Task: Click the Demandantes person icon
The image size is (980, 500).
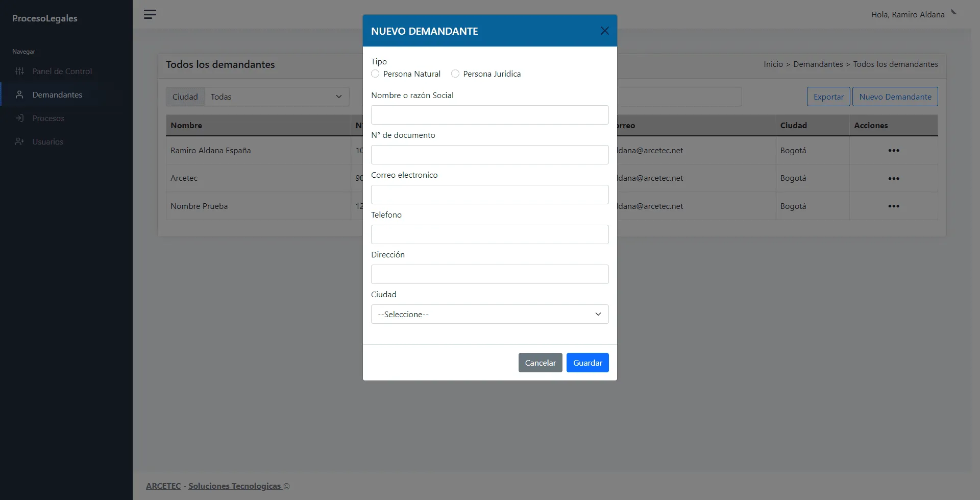Action: 19,95
